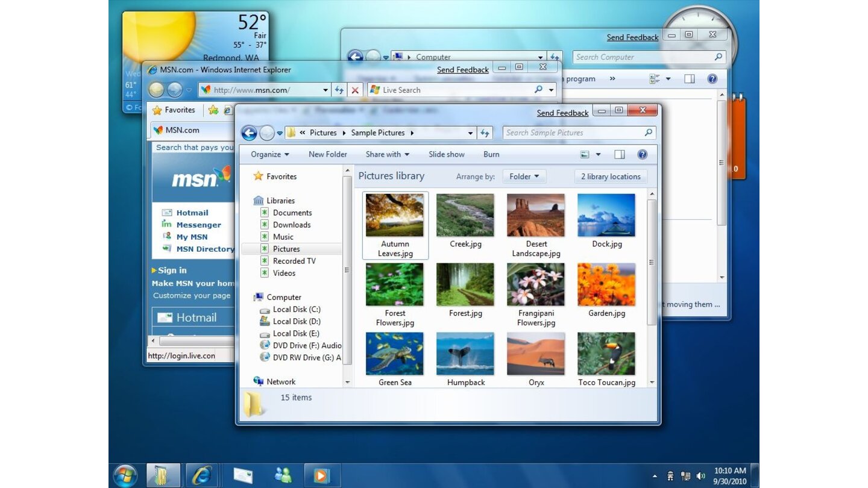The image size is (868, 488).
Task: Click volume speaker icon in system tray
Action: pos(701,476)
